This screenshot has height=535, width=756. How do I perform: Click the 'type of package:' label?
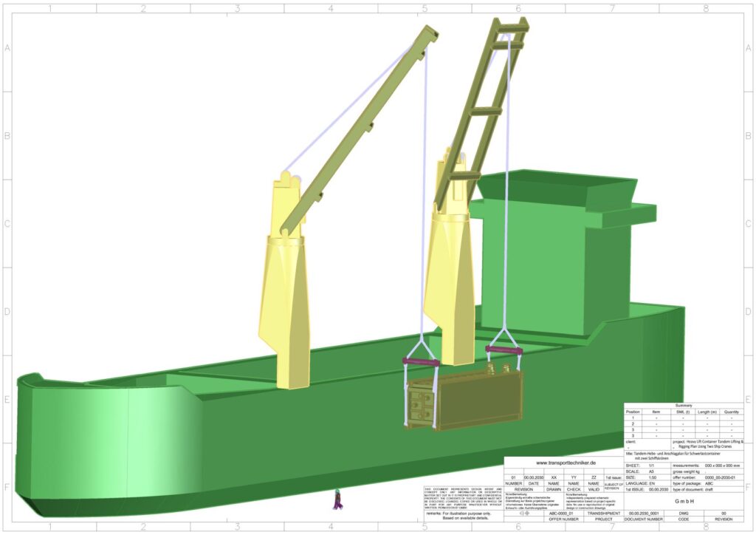[687, 483]
